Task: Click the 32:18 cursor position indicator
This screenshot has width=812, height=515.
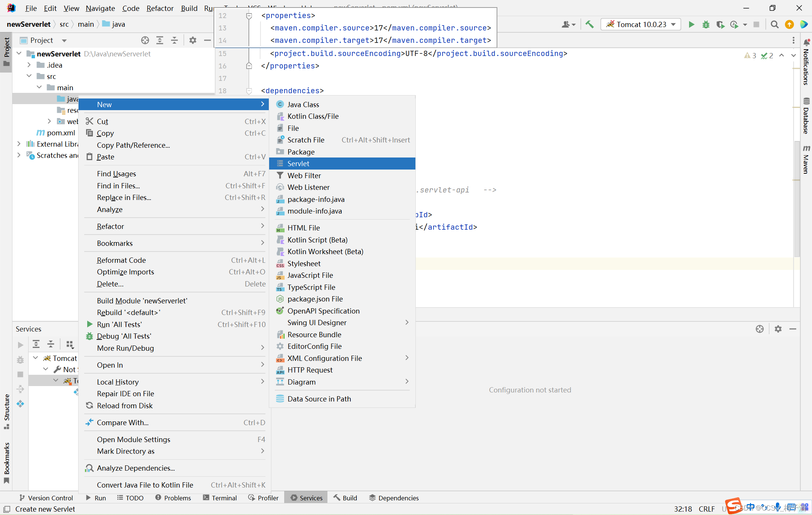Action: click(x=683, y=509)
